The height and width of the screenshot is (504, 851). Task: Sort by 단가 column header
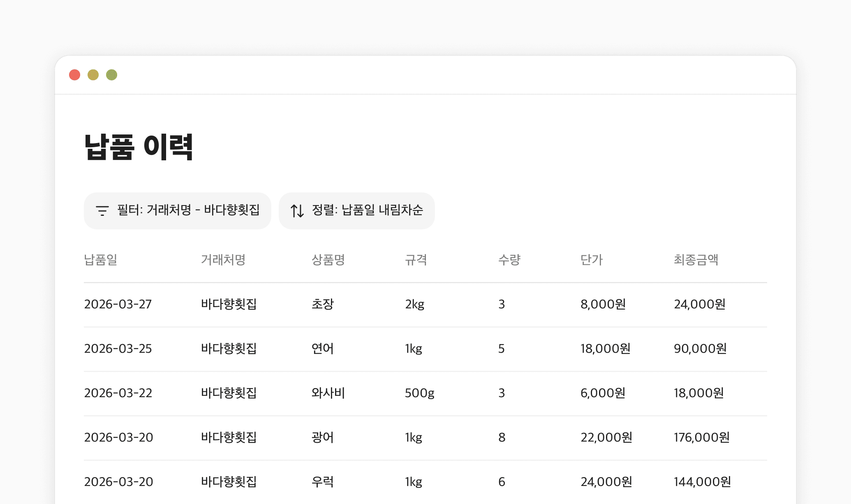(x=591, y=260)
